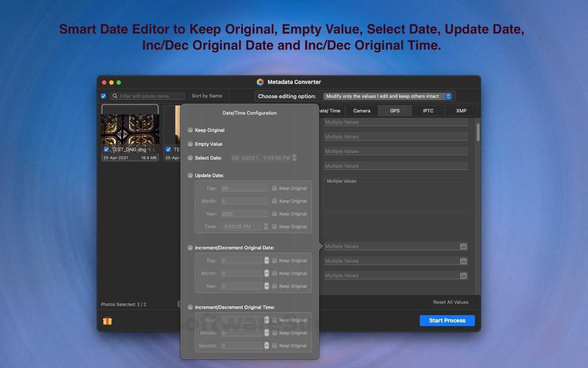Click the Increment Day stepper arrows

pos(266,260)
